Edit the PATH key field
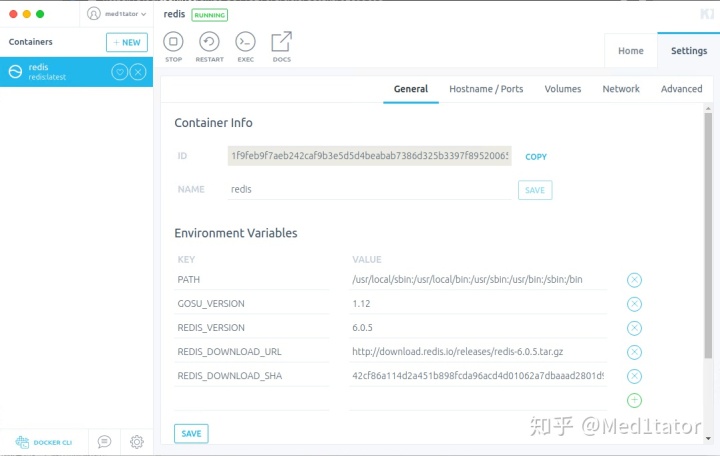Viewport: 720px width, 456px height. [x=252, y=280]
